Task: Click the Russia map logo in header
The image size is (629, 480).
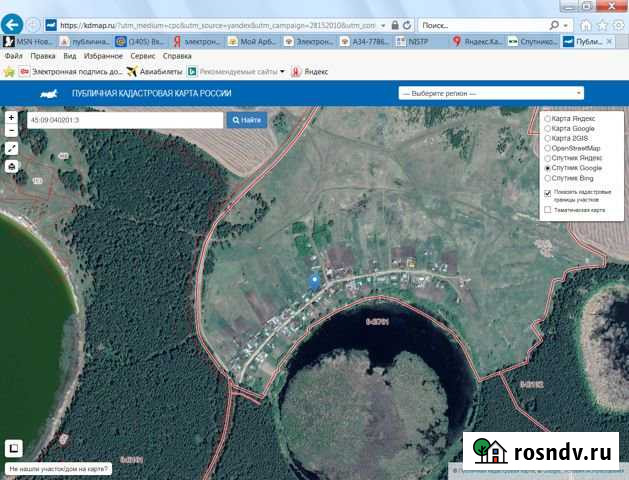Action: 47,93
